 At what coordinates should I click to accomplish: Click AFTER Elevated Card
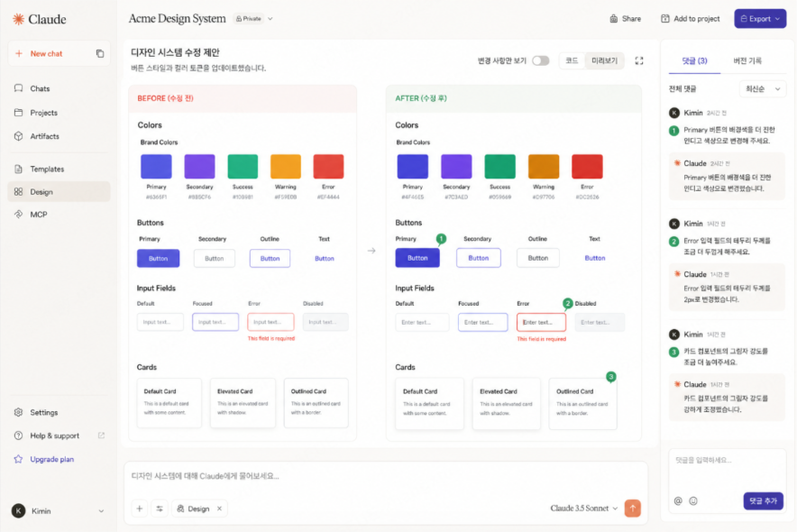coord(507,404)
